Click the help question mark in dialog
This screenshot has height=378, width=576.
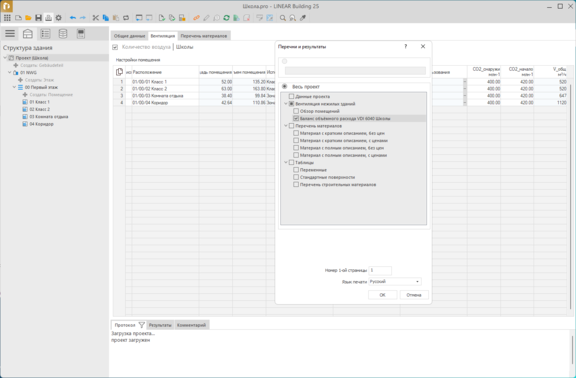[x=406, y=46]
